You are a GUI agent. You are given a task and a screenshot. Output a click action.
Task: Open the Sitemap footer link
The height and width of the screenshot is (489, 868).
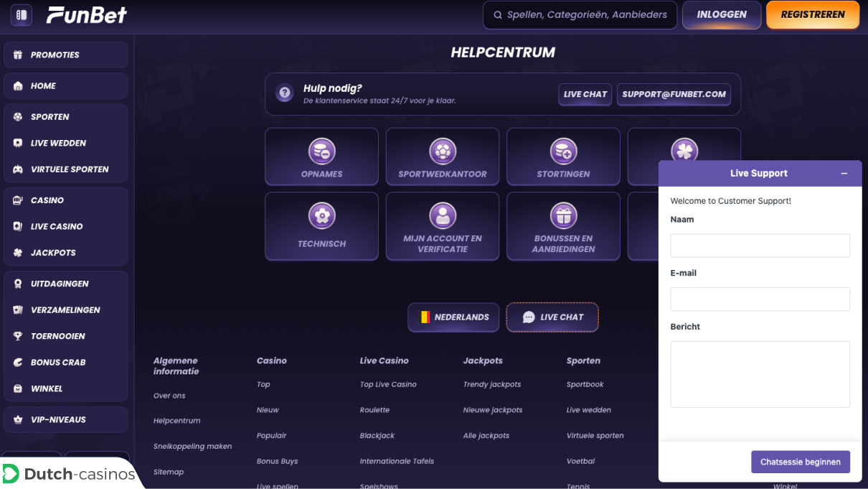pyautogui.click(x=169, y=472)
